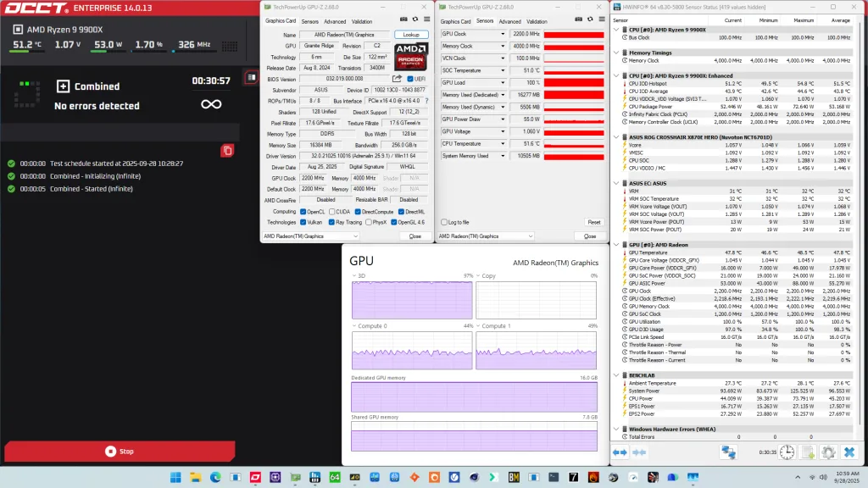Open the GPU Clock sensor dropdown arrow
The image size is (868, 488).
pyautogui.click(x=503, y=35)
